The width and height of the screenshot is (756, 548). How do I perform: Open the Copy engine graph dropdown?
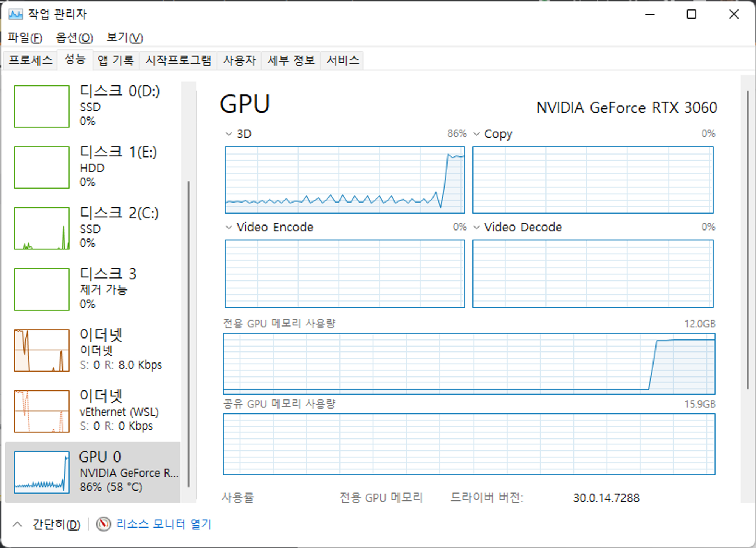[x=477, y=134]
